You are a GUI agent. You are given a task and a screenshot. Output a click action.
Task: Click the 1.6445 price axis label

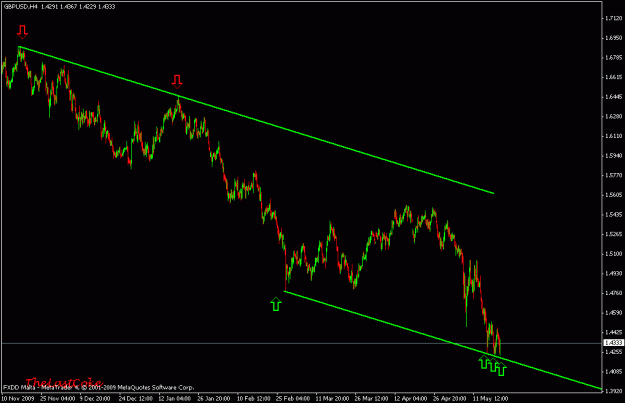pyautogui.click(x=613, y=97)
